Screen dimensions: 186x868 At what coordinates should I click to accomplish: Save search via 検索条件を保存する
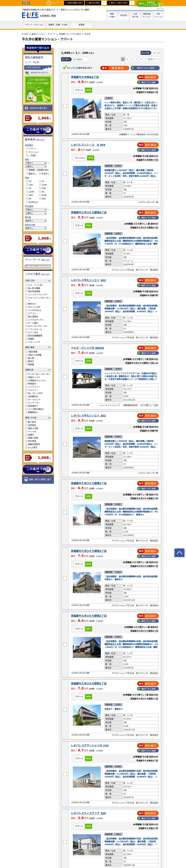pyautogui.click(x=38, y=72)
